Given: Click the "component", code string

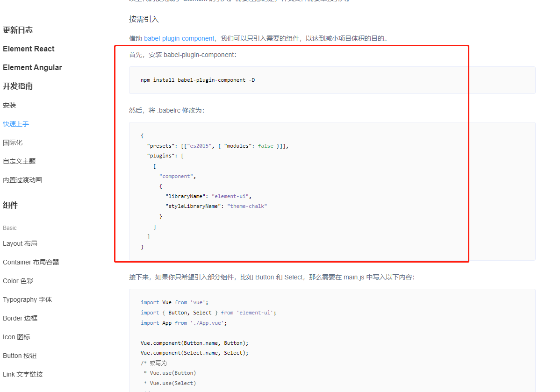Looking at the screenshot, I should click(178, 176).
